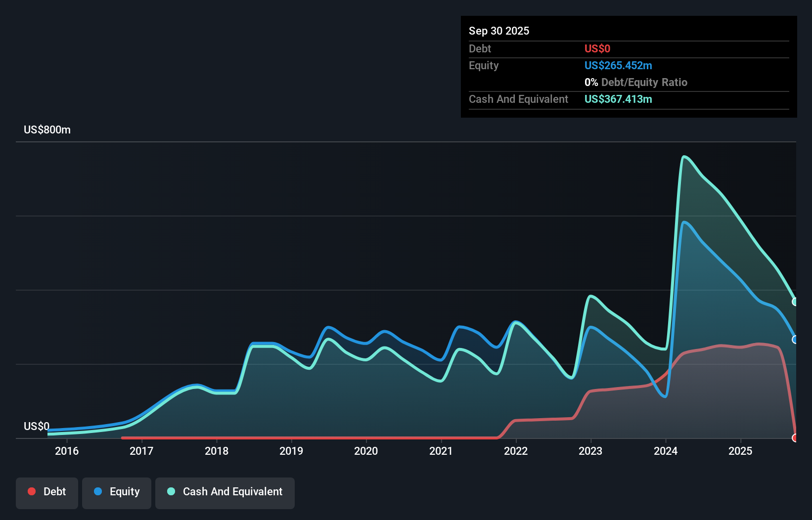Toggle Cash And Equivalent series off
Viewport: 812px width, 520px height.
pyautogui.click(x=225, y=491)
